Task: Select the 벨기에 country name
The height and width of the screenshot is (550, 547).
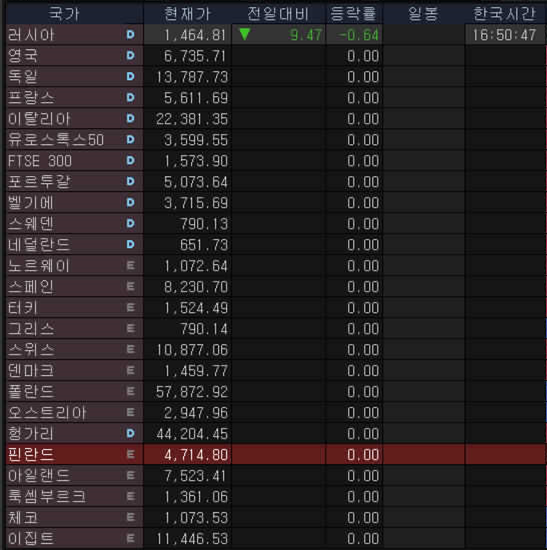Action: pos(31,203)
